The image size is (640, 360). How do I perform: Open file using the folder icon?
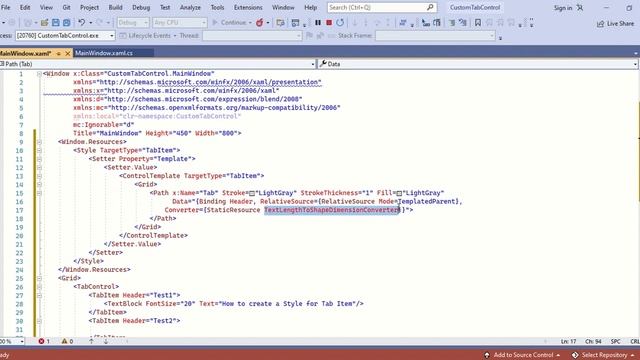pos(44,23)
